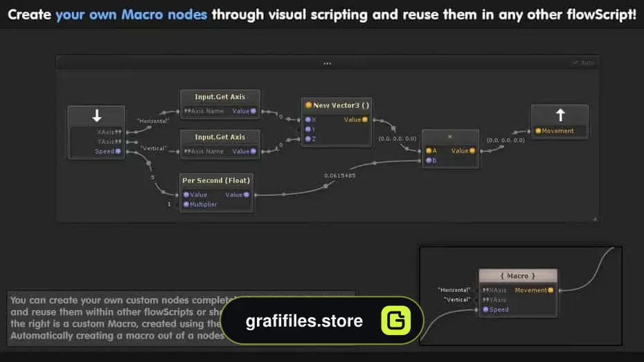Click the Speed output port on entry node
Viewport: 644px width, 362px height.
click(x=118, y=152)
